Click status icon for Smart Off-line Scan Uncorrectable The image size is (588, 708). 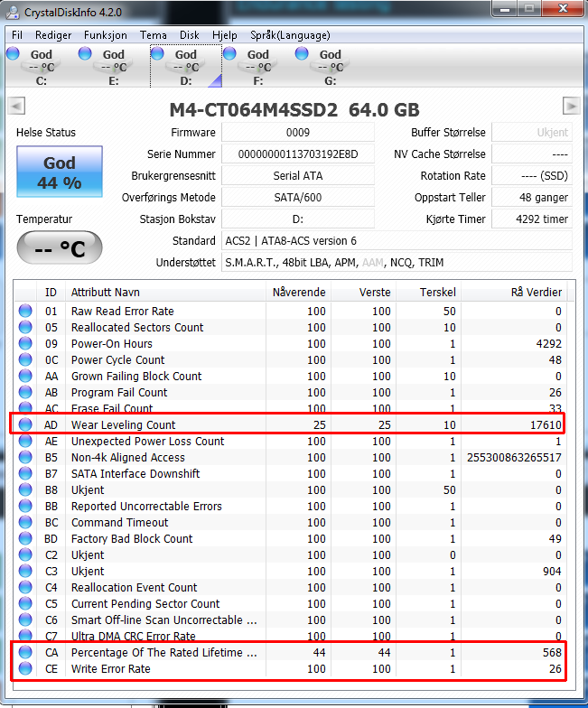(25, 619)
